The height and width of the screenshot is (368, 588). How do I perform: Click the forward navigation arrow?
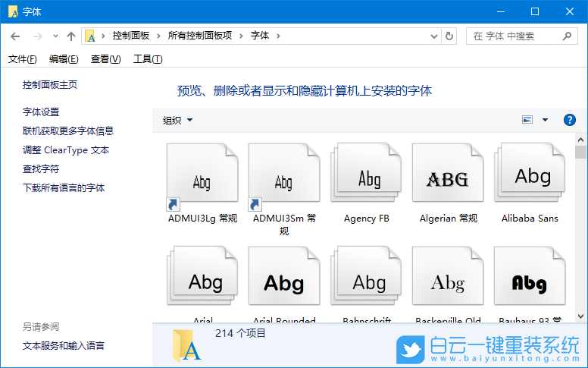pos(37,36)
